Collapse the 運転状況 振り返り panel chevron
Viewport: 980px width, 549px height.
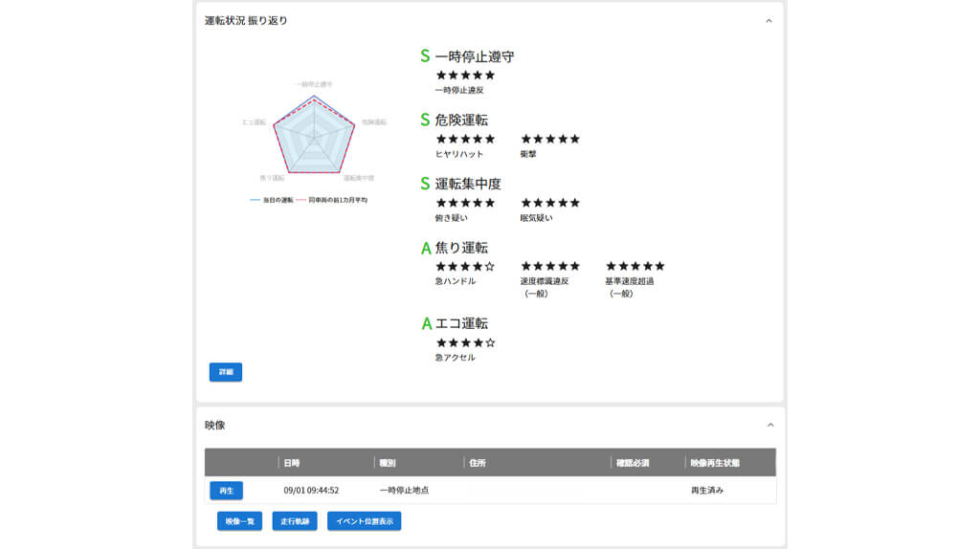(x=768, y=21)
